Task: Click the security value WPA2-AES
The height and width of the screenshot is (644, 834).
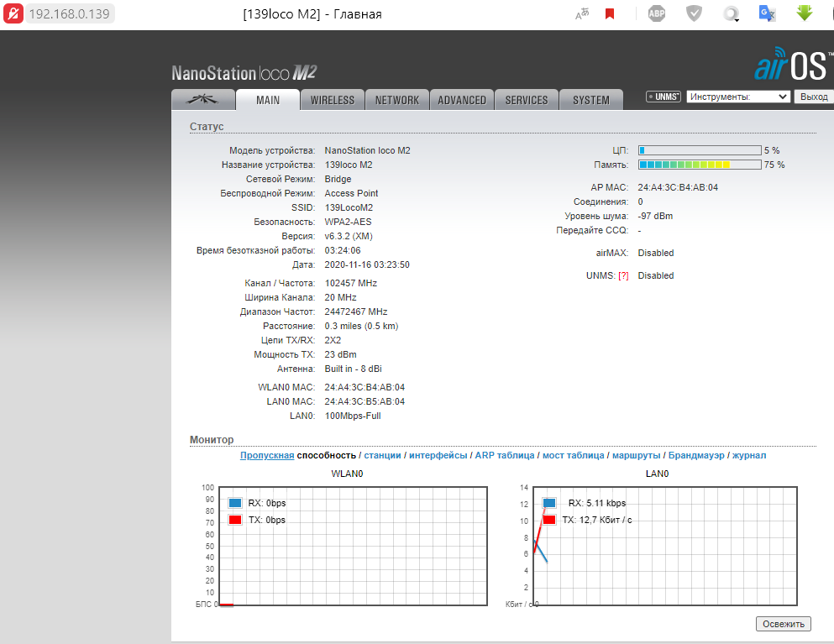Action: coord(348,222)
